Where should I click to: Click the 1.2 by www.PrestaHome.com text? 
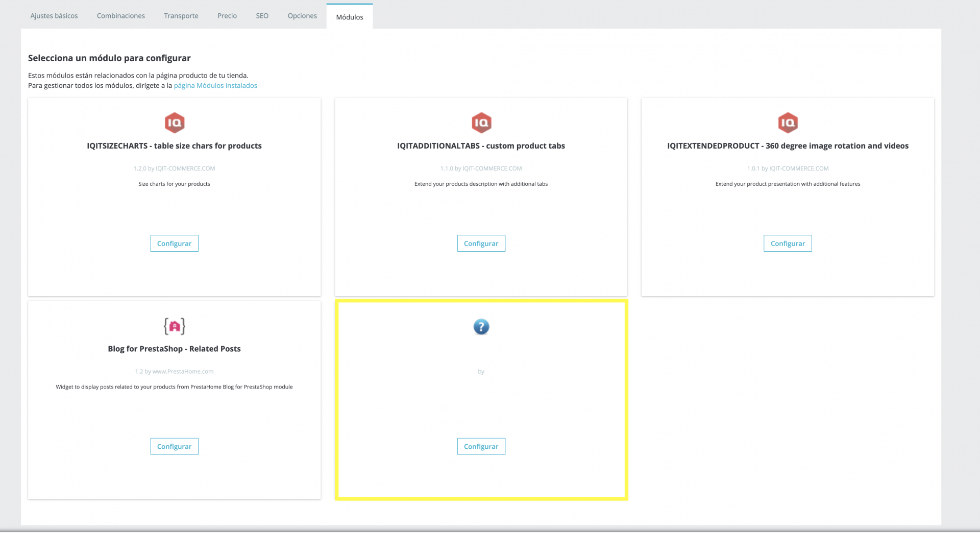175,372
